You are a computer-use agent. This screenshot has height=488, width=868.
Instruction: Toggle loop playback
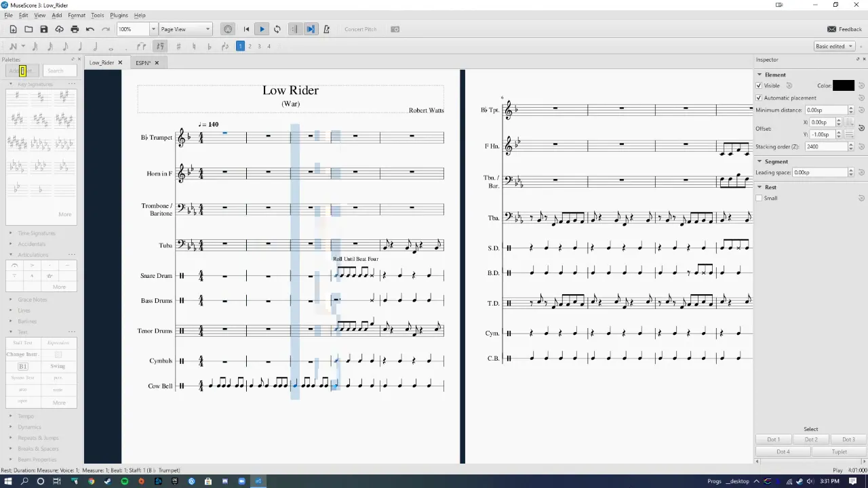coord(277,29)
